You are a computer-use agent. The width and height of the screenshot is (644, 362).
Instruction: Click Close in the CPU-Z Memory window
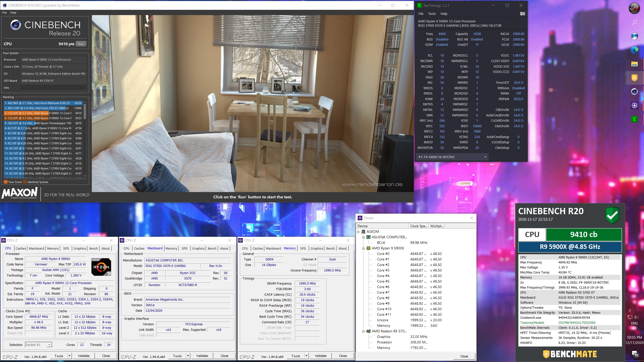343,356
